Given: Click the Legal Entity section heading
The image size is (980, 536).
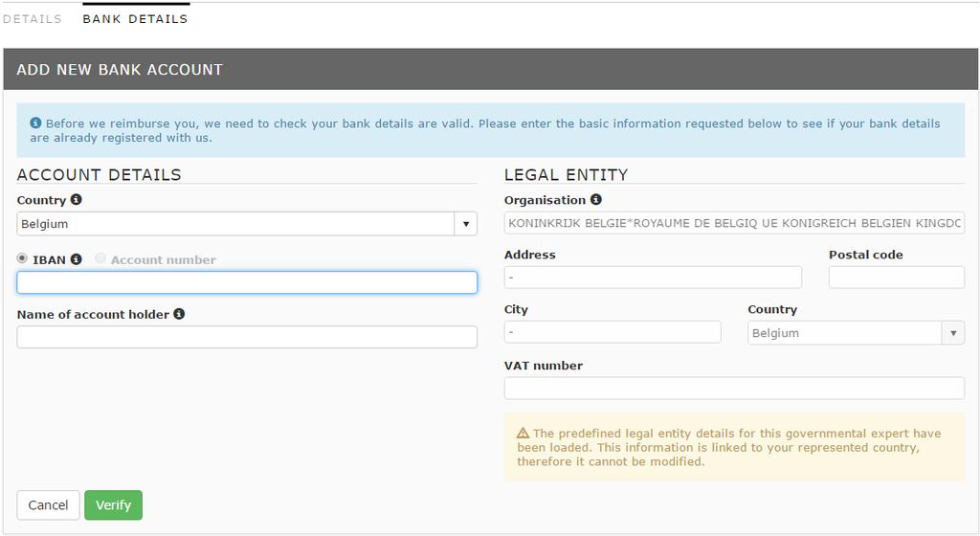Looking at the screenshot, I should click(x=567, y=175).
